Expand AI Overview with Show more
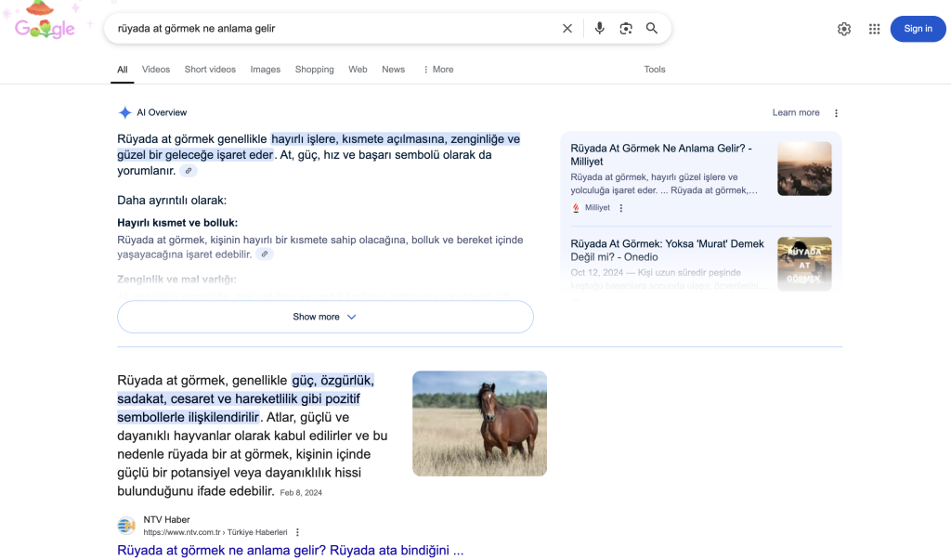Image resolution: width=951 pixels, height=560 pixels. (x=325, y=317)
